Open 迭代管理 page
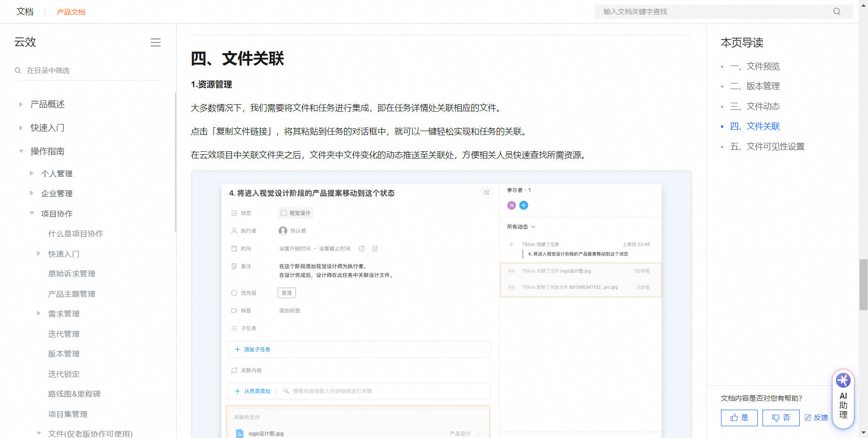This screenshot has height=438, width=868. coord(64,334)
